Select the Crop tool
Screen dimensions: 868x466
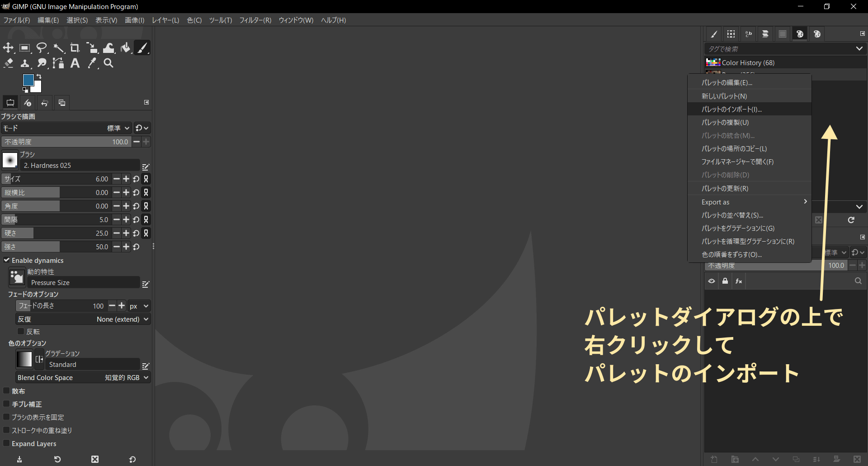click(x=75, y=48)
